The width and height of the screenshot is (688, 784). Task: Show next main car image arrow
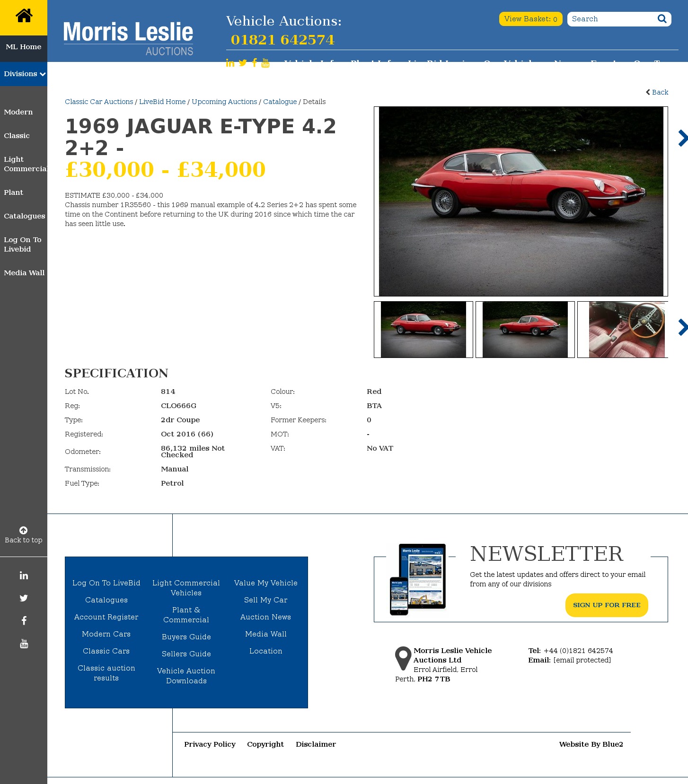pyautogui.click(x=683, y=138)
